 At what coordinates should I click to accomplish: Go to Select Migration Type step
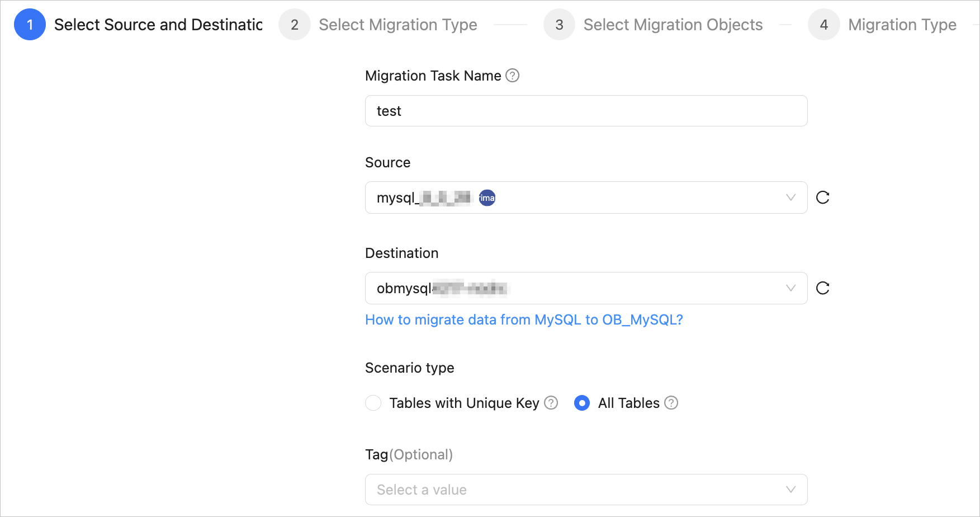[x=397, y=25]
